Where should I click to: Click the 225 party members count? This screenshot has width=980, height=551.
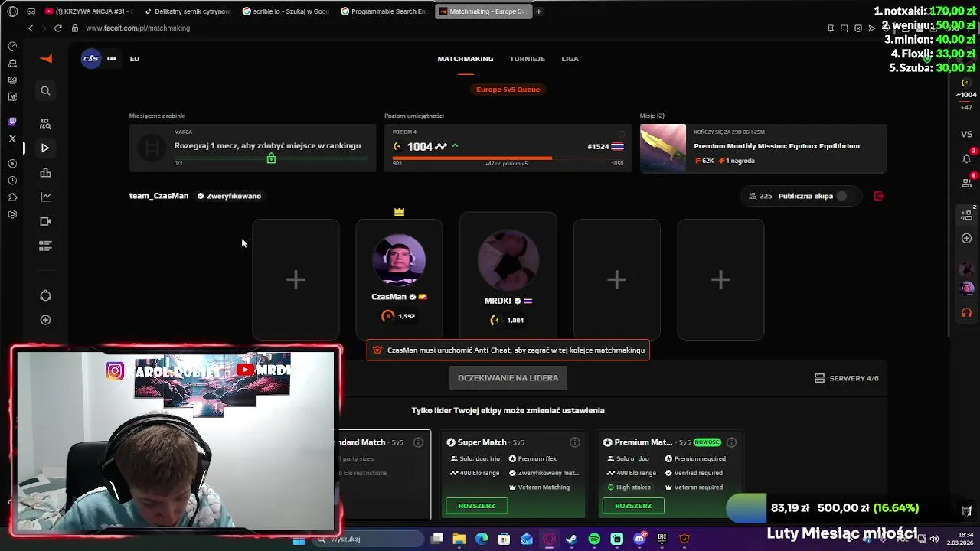[x=760, y=196]
